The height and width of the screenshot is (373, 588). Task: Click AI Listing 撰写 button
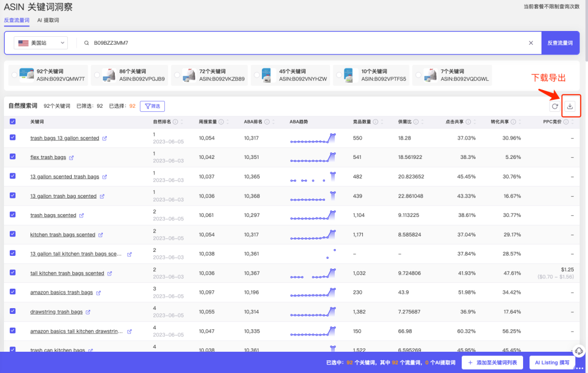click(552, 363)
